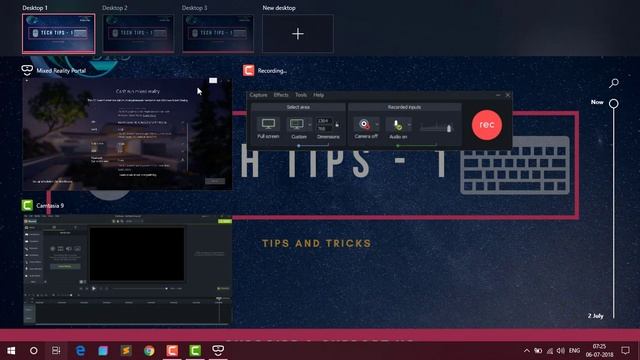This screenshot has height=360, width=640.
Task: Click the Task View taskbar button
Action: pyautogui.click(x=56, y=351)
